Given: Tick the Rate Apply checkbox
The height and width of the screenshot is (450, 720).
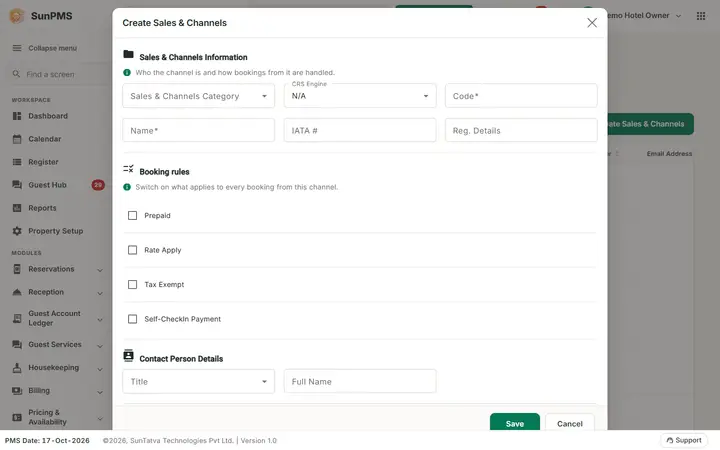Looking at the screenshot, I should click(x=133, y=250).
